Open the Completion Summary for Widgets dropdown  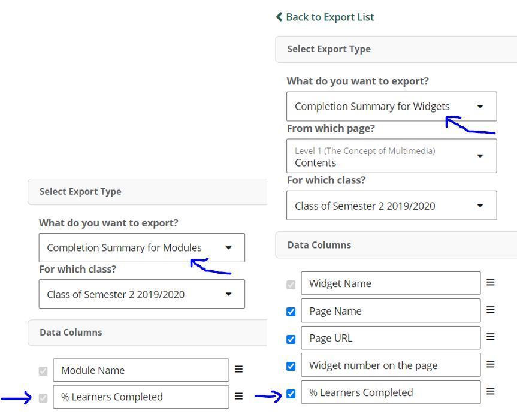coord(391,107)
